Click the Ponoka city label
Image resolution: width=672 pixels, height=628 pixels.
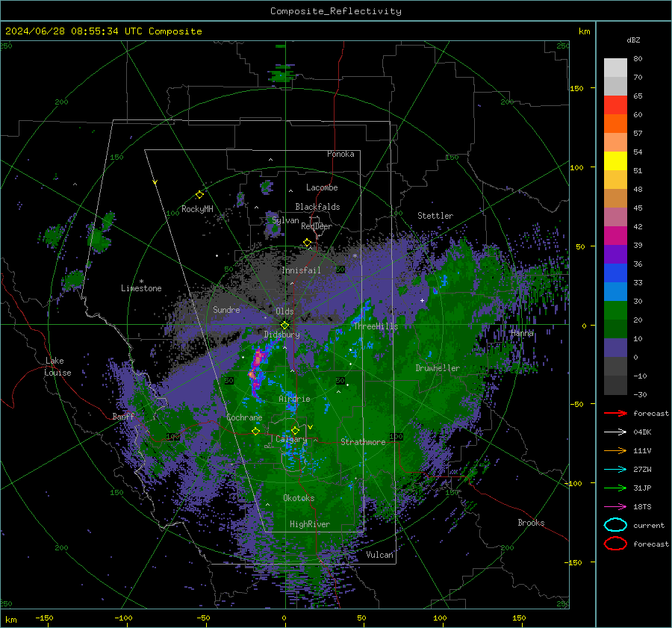(340, 154)
